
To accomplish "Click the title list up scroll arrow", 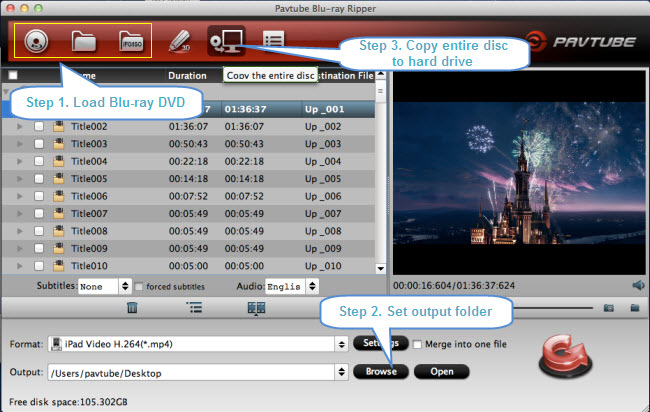I will click(381, 75).
